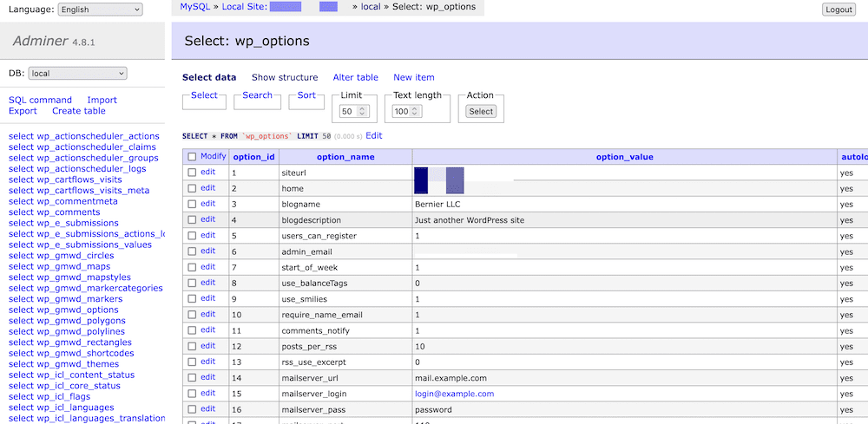Screen dimensions: 868x424
Task: Edit the rss_use_excerpt row
Action: [x=207, y=362]
